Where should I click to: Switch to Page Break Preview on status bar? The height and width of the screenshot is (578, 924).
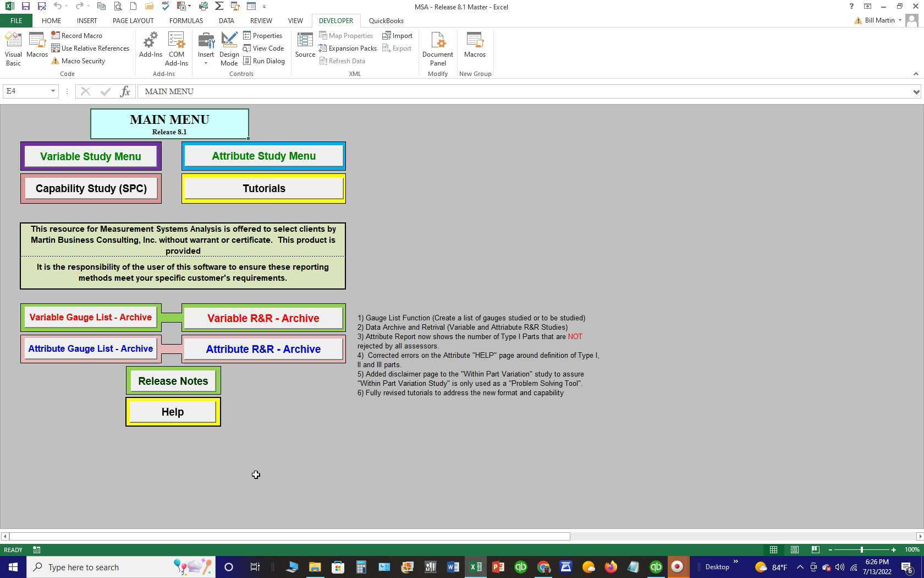(x=815, y=549)
